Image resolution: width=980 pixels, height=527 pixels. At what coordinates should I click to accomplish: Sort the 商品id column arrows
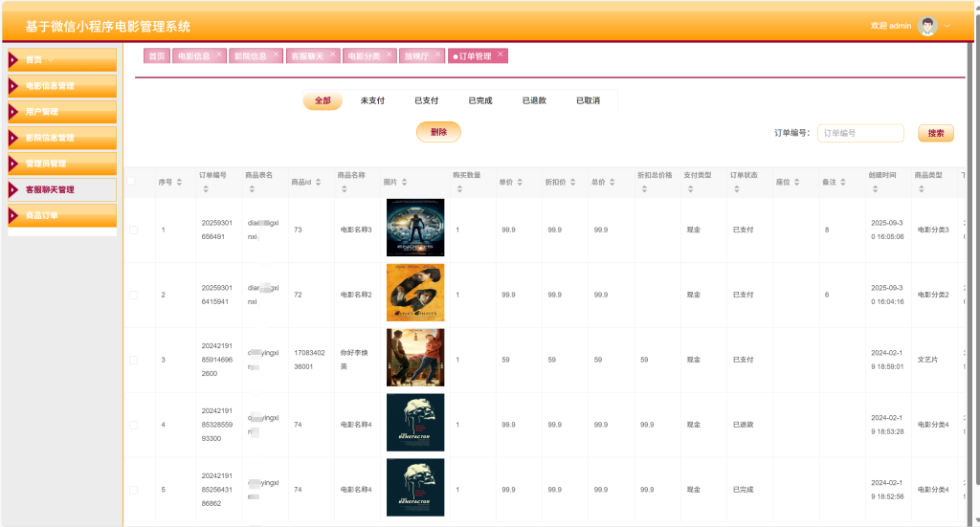coord(318,183)
